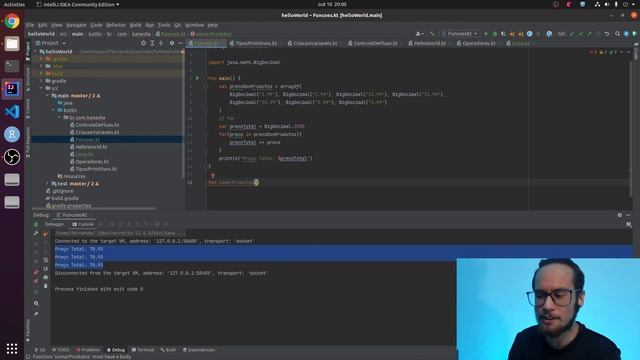Screen dimensions: 640x360
Task: Select HelloWorld.kt in project tree
Action: click(91, 147)
